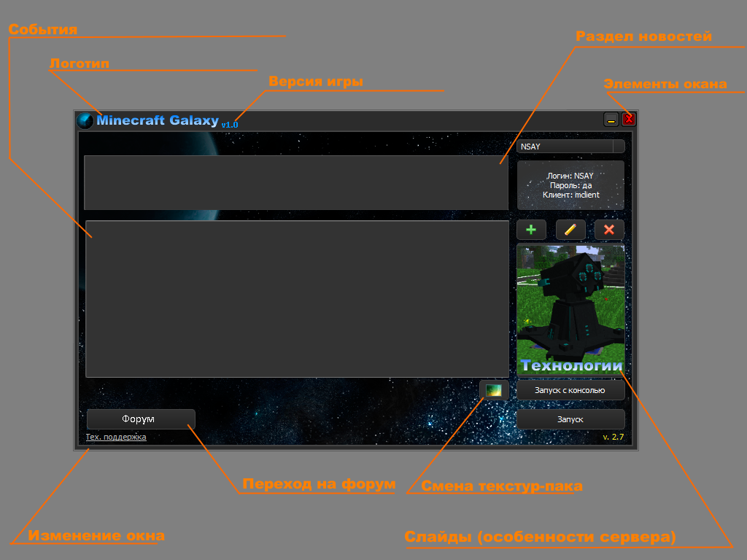Screen dimensions: 747x560
Task: Click the red X delete-account icon
Action: [x=609, y=230]
